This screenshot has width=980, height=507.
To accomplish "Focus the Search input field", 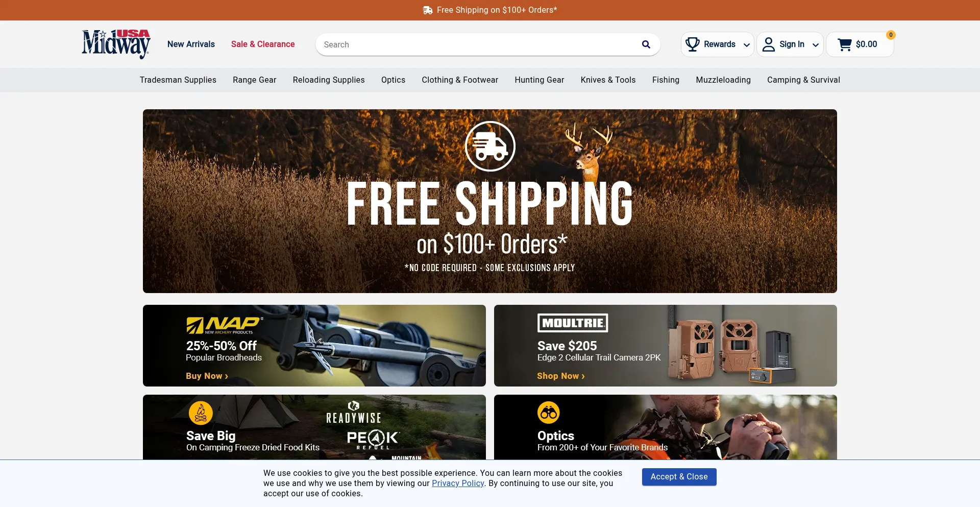I will [480, 44].
